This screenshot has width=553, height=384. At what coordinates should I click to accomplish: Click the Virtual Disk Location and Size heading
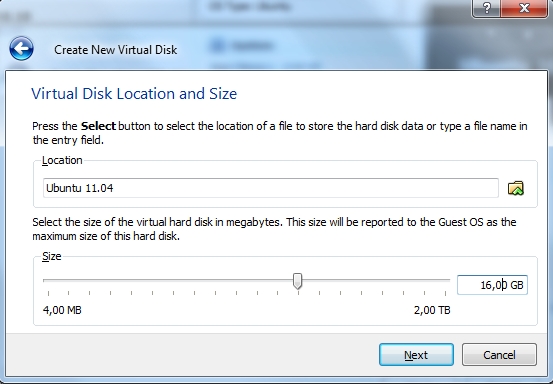point(134,94)
